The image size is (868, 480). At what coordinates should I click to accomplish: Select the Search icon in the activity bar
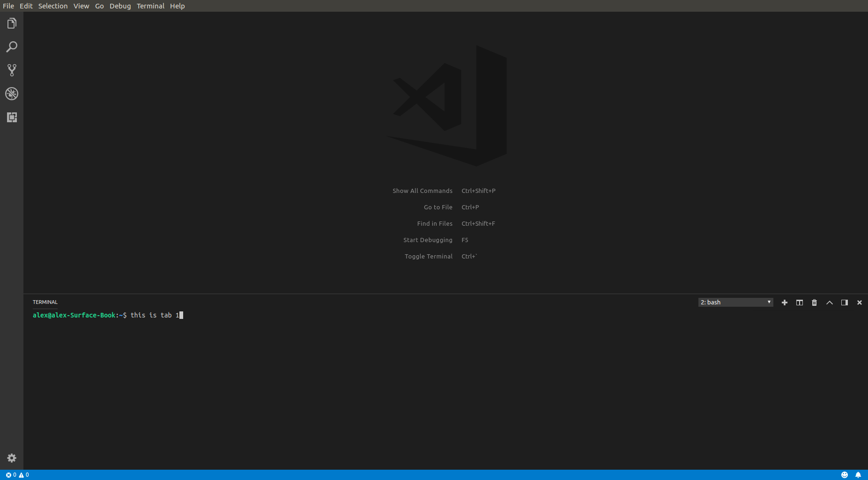click(12, 46)
